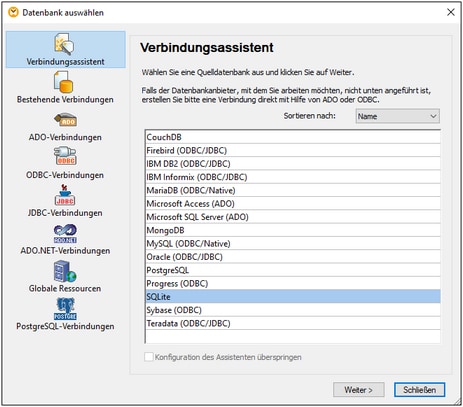The width and height of the screenshot is (463, 407).
Task: Select IBM Informix (ODBC/JDBC) entry
Action: click(x=293, y=177)
